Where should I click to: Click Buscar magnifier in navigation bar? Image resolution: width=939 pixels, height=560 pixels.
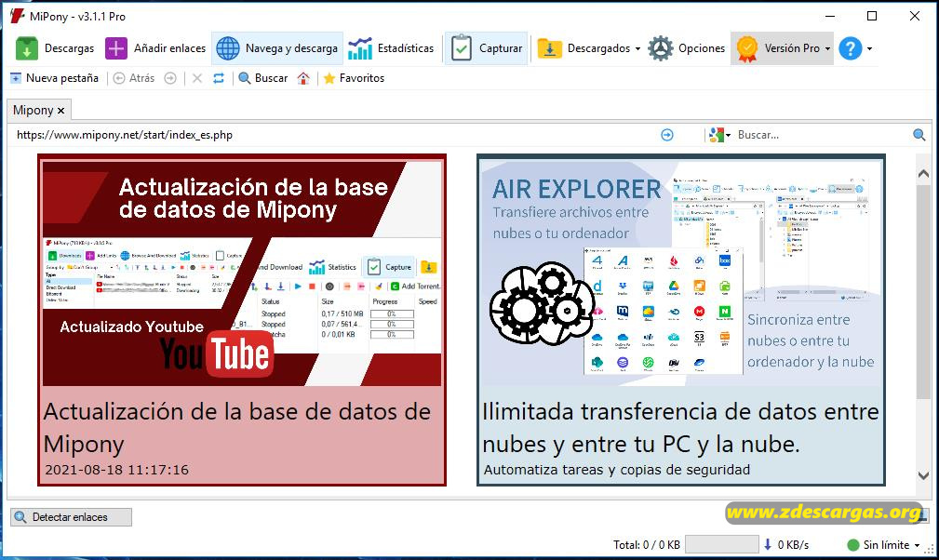pos(262,78)
